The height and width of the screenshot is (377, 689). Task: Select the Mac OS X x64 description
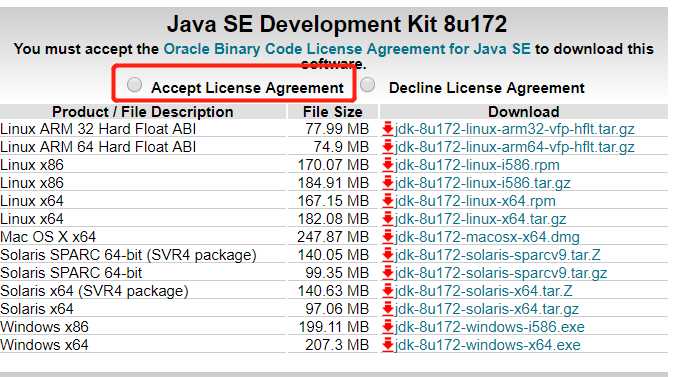48,237
